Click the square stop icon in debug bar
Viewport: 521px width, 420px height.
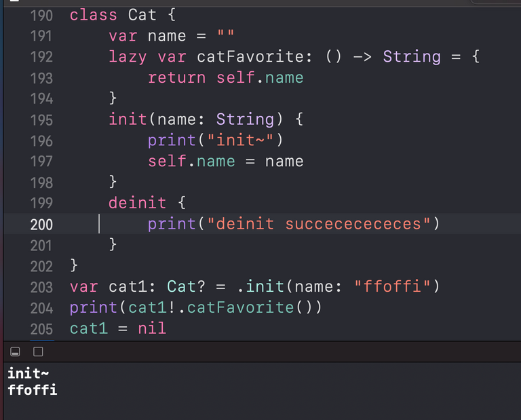tap(38, 351)
